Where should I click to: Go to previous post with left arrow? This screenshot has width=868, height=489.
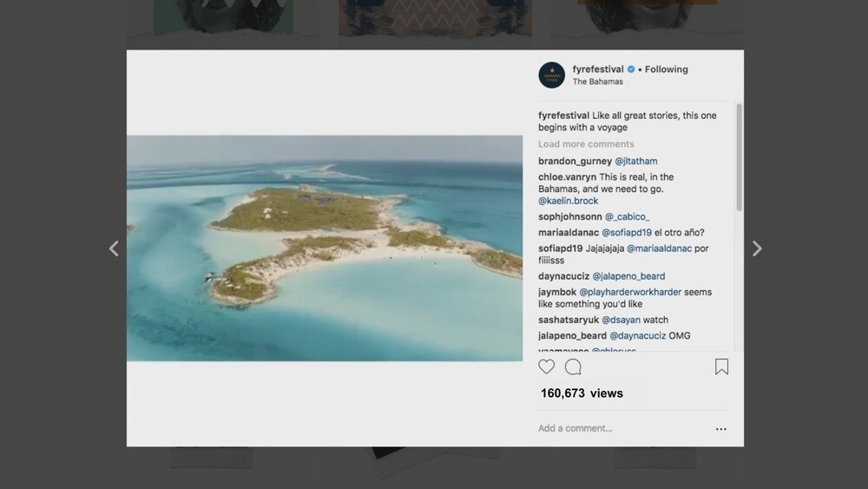(x=114, y=248)
